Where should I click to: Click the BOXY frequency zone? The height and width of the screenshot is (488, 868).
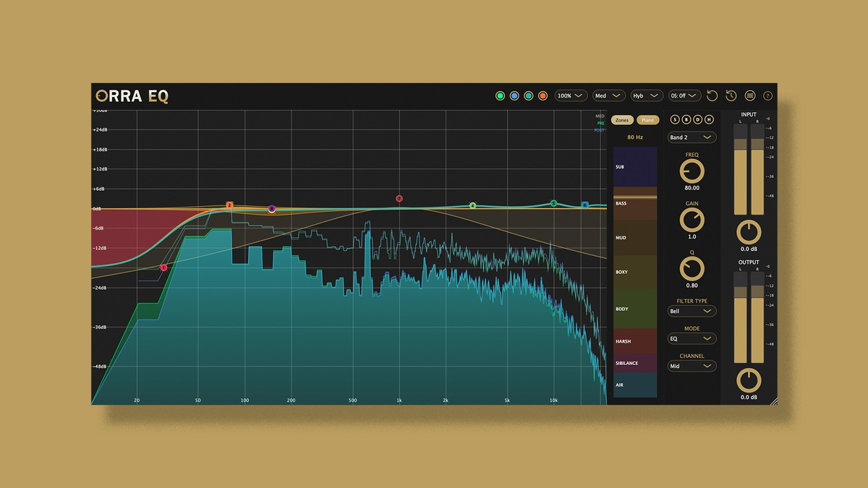(635, 273)
